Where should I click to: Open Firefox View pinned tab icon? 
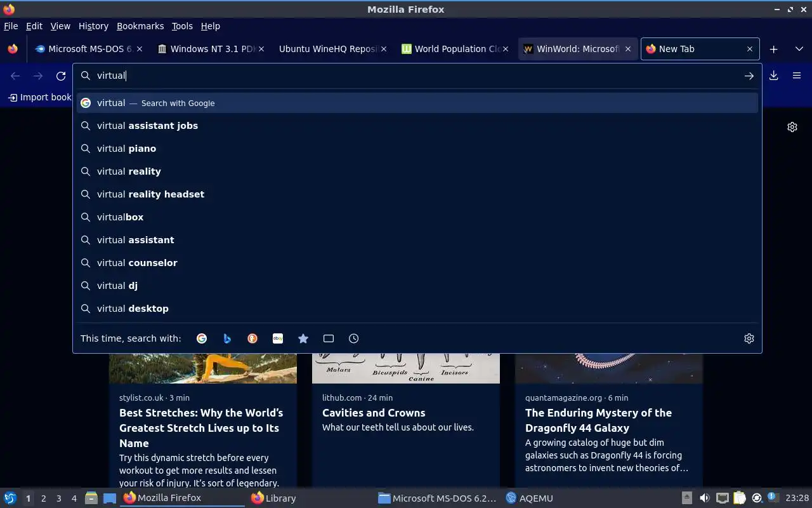click(x=13, y=49)
